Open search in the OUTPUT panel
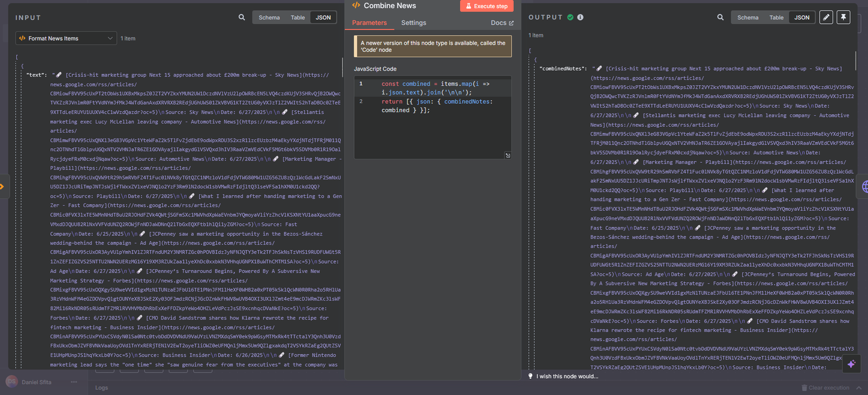This screenshot has width=868, height=395. [x=720, y=17]
